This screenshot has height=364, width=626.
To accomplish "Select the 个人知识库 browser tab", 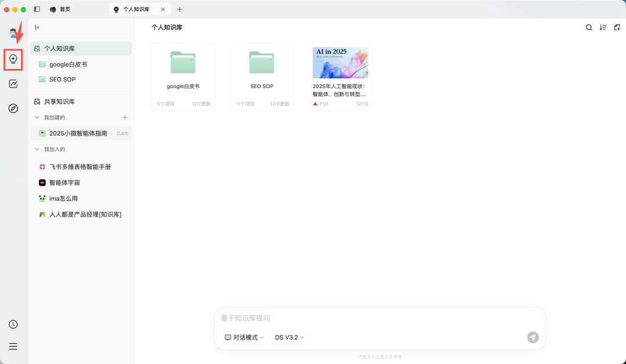I will click(x=133, y=9).
